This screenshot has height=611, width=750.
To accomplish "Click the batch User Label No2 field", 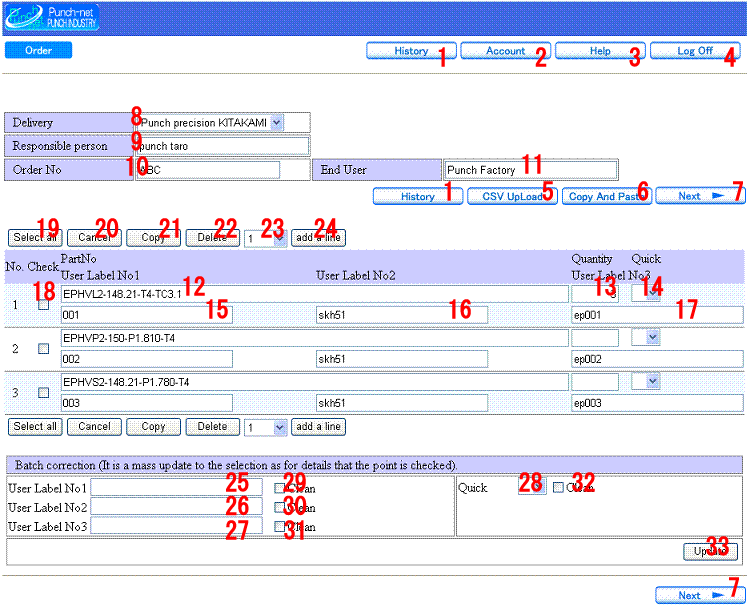I will pos(176,506).
